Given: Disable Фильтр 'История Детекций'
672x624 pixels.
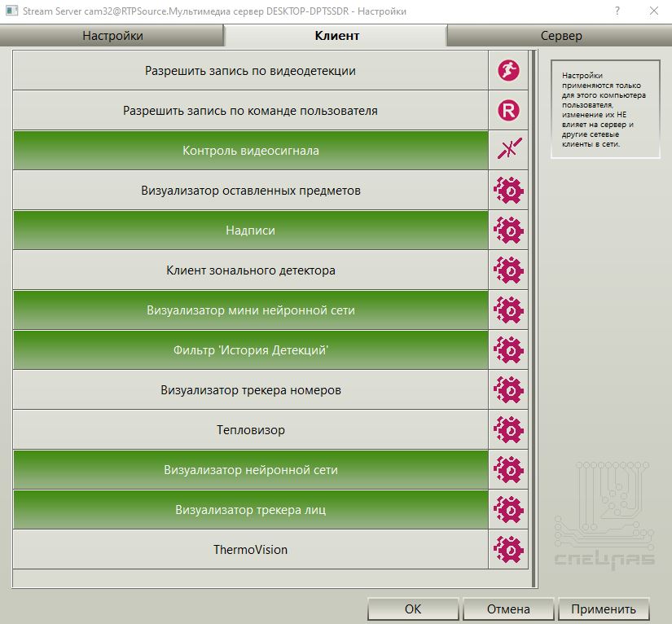Looking at the screenshot, I should tap(250, 349).
